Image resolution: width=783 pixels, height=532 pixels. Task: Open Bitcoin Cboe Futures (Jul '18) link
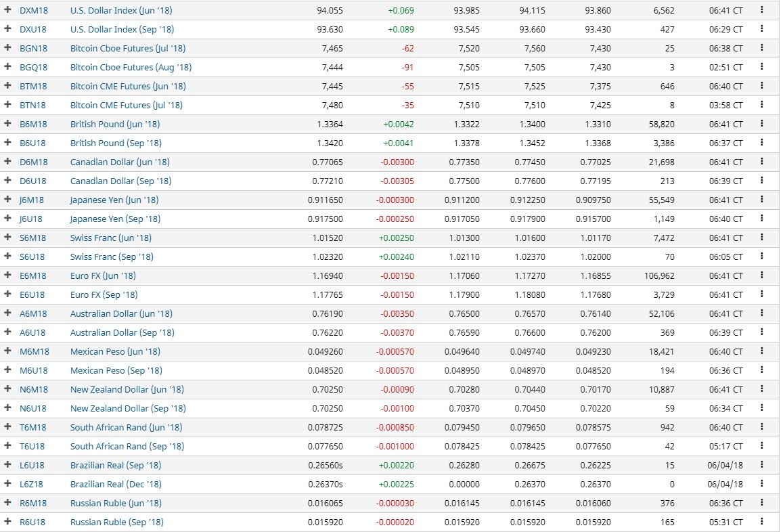(x=128, y=49)
